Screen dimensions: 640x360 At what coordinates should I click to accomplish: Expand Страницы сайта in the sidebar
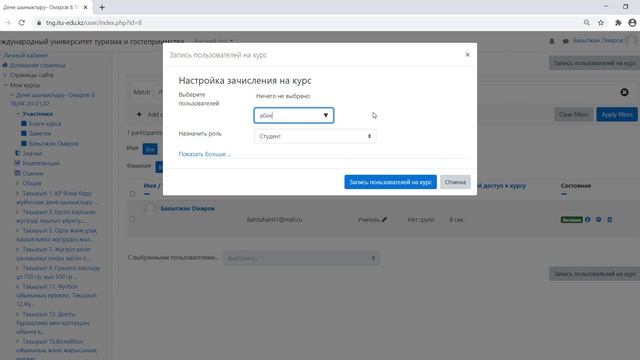click(x=5, y=75)
